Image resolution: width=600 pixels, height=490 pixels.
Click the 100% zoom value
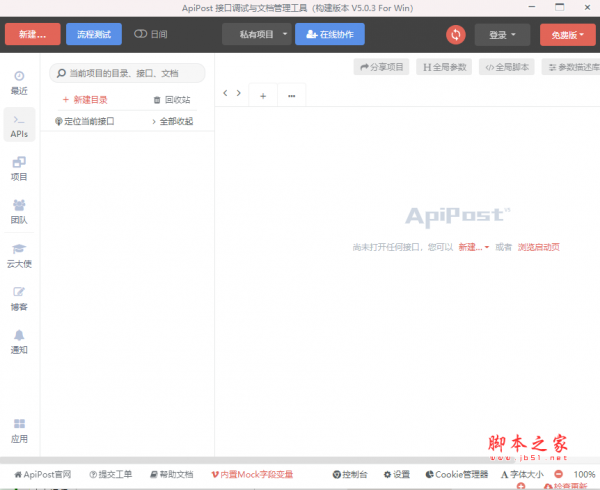(x=584, y=474)
